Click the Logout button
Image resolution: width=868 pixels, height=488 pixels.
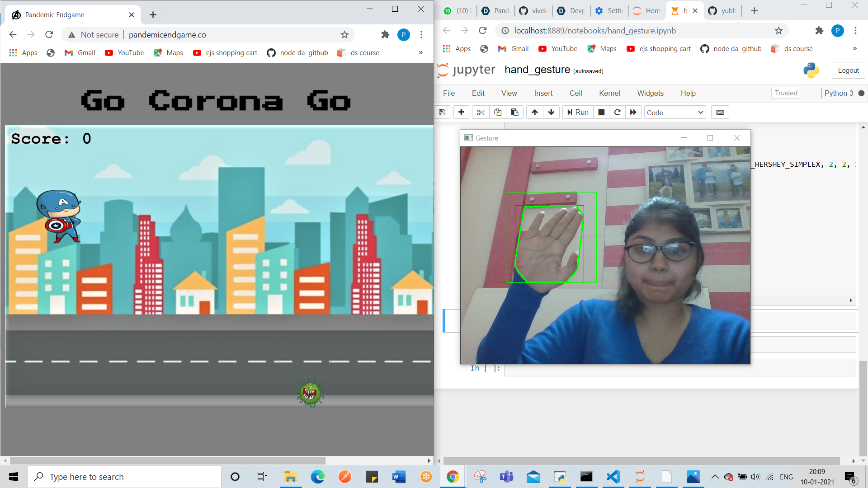coord(848,70)
